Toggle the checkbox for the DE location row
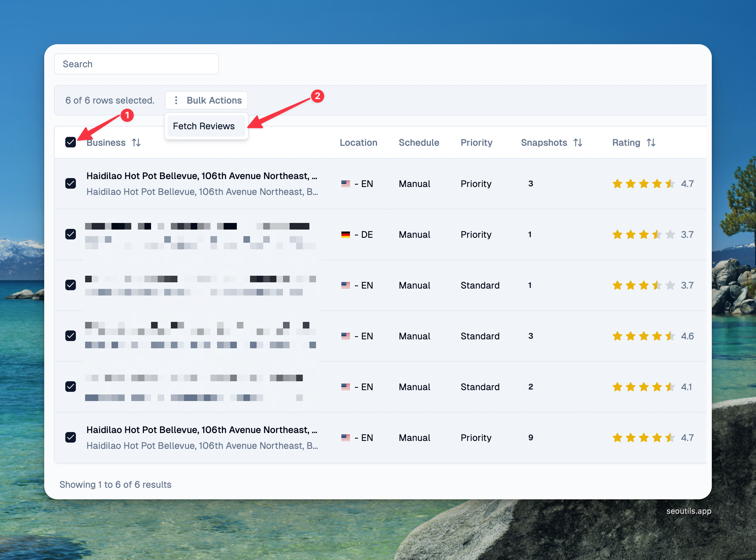The width and height of the screenshot is (756, 560). 71,234
